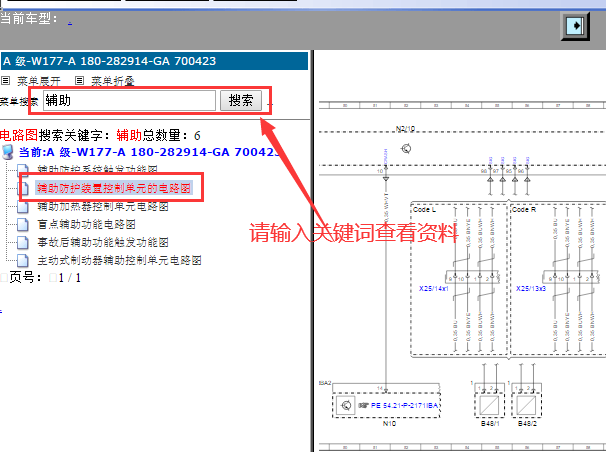606x452 pixels.
Task: Open 辅助防护装置控制单元的电路图 item
Action: 114,188
